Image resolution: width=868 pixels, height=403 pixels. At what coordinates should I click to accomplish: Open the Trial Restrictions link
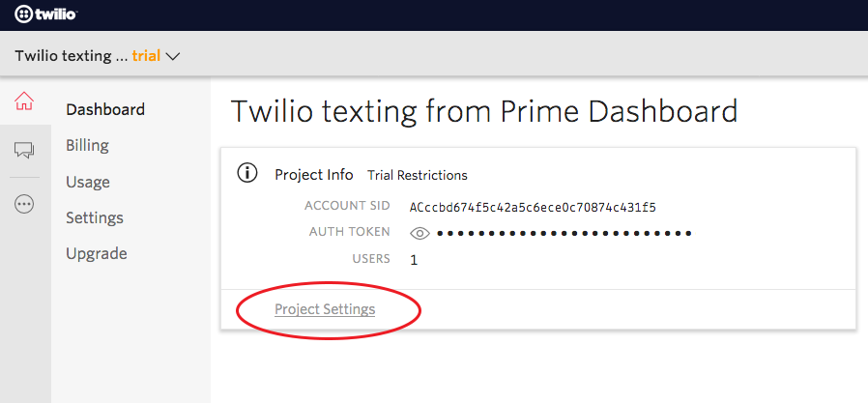pos(417,175)
